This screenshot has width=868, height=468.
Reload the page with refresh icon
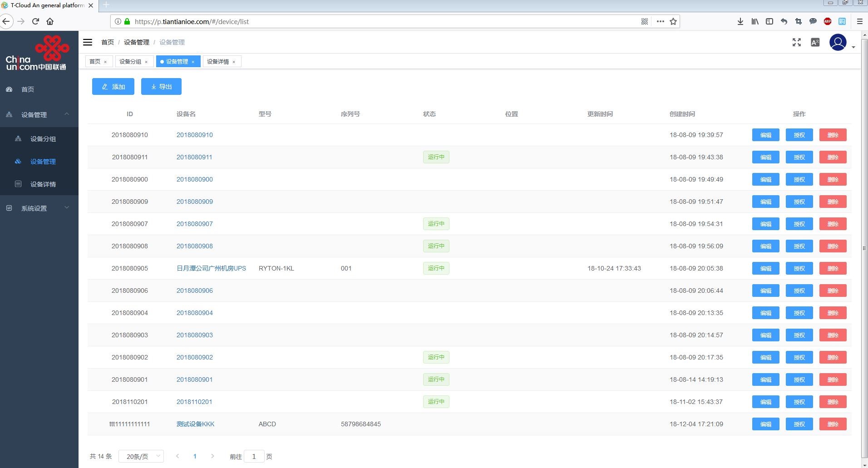pos(35,21)
